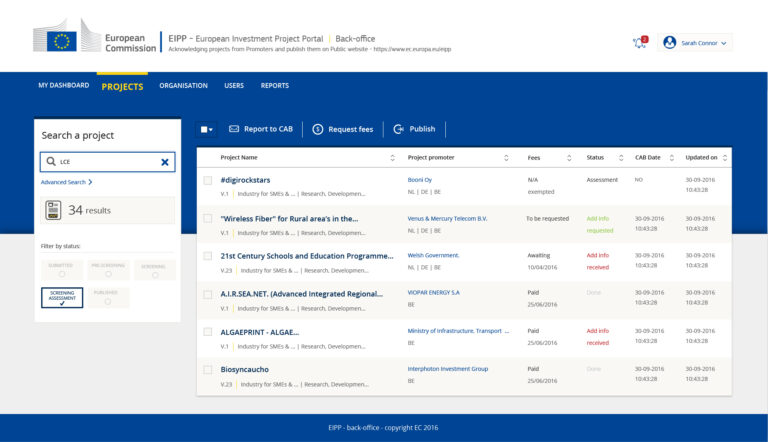Sort by Status column arrows
The height and width of the screenshot is (442, 768).
coord(621,158)
